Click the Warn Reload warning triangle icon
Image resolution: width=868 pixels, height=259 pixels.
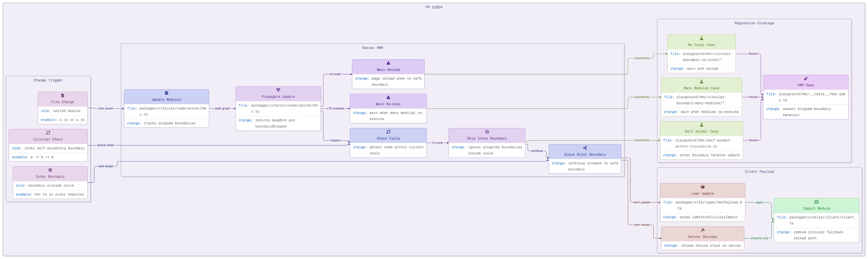pos(388,63)
